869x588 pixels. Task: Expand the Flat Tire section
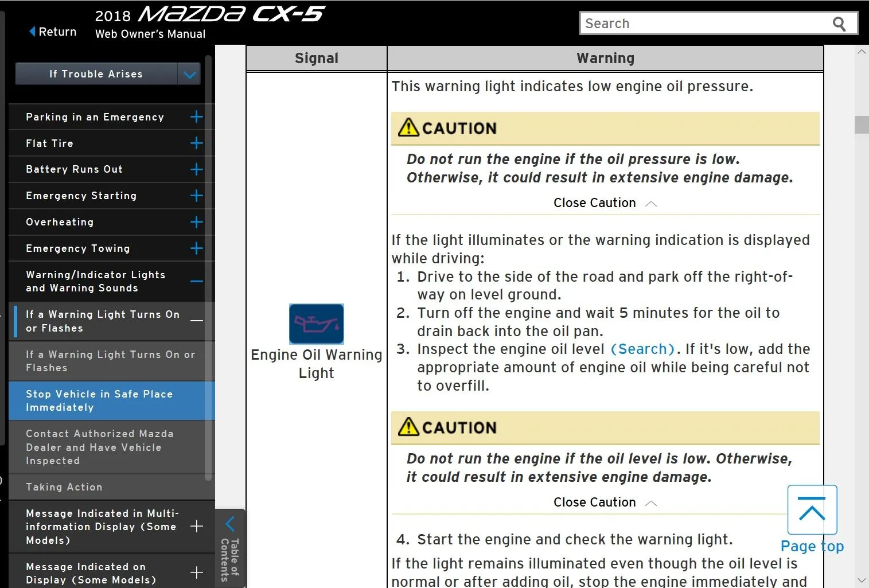[196, 143]
